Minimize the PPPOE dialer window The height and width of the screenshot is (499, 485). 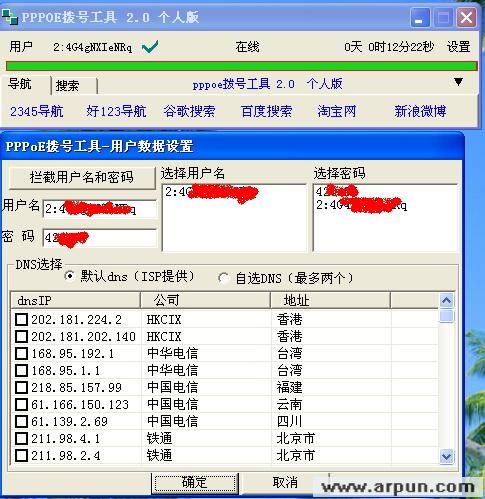tap(420, 17)
